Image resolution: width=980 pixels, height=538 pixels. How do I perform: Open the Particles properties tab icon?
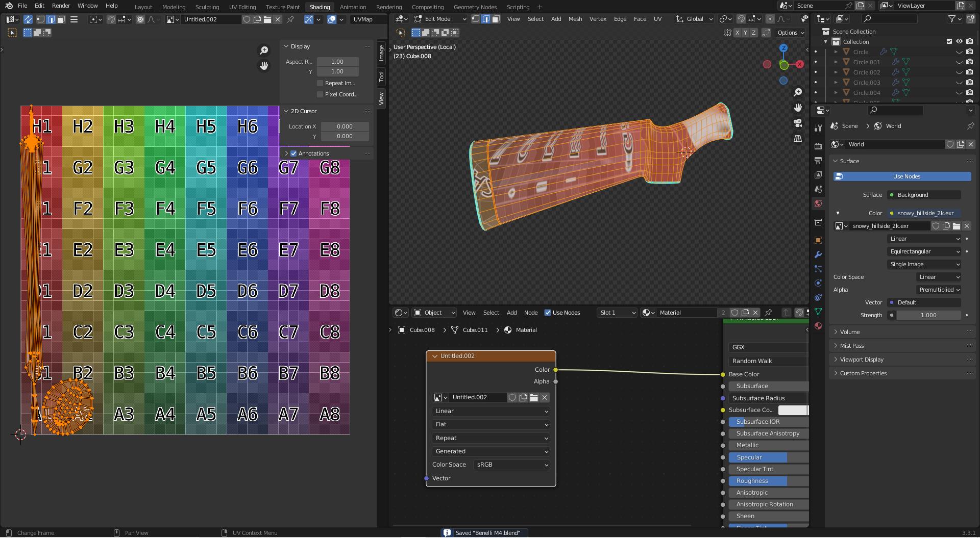pos(818,269)
